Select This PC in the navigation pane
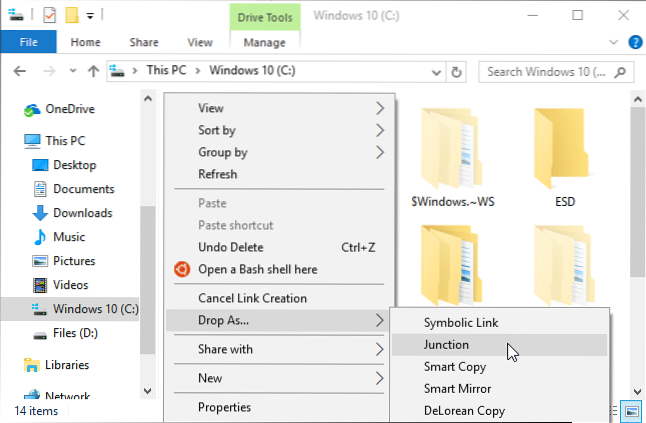Image resolution: width=646 pixels, height=423 pixels. click(x=55, y=141)
